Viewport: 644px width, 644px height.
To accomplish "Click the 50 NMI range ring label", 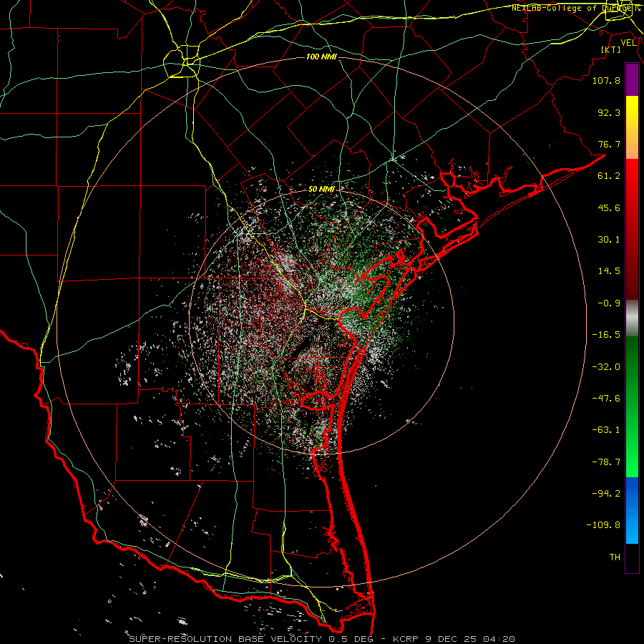I will coord(321,189).
